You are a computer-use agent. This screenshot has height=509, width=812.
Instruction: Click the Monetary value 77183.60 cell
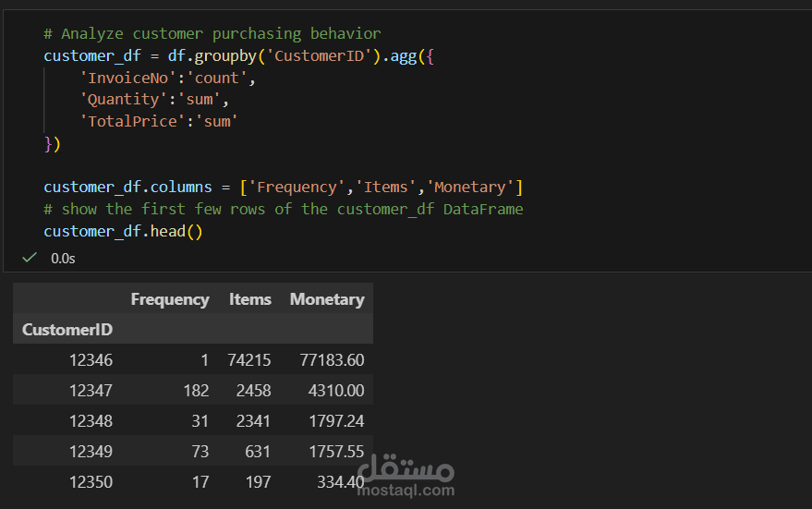(332, 360)
